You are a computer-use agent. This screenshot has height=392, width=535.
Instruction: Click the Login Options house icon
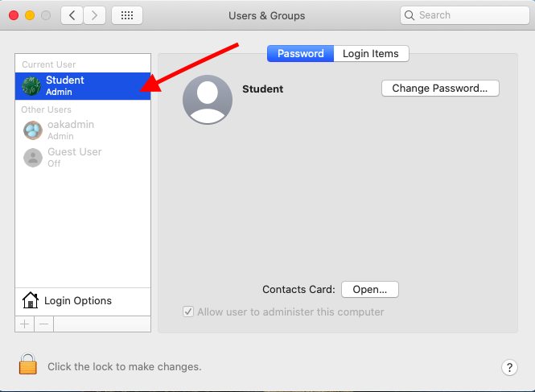(31, 300)
